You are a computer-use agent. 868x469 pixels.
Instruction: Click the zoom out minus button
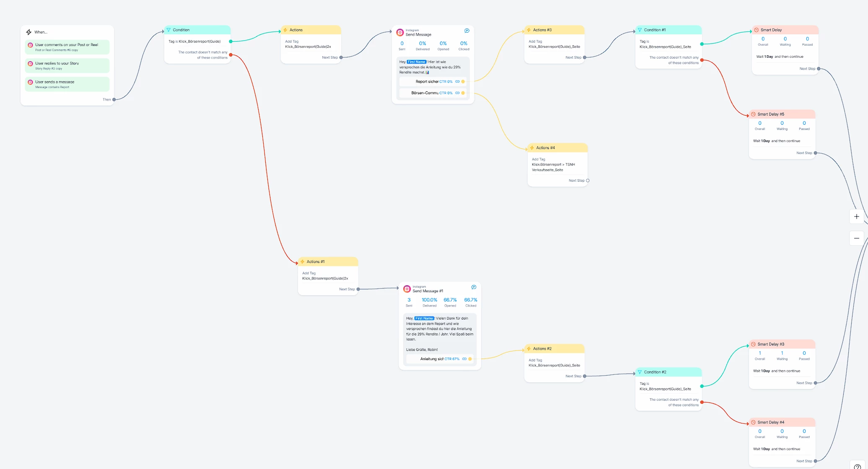tap(857, 238)
